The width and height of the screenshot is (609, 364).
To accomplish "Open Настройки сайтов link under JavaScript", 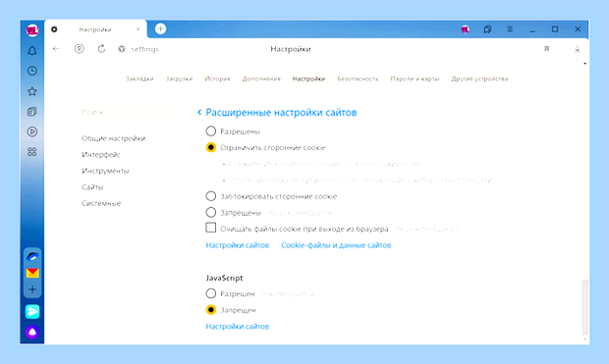I will 238,327.
